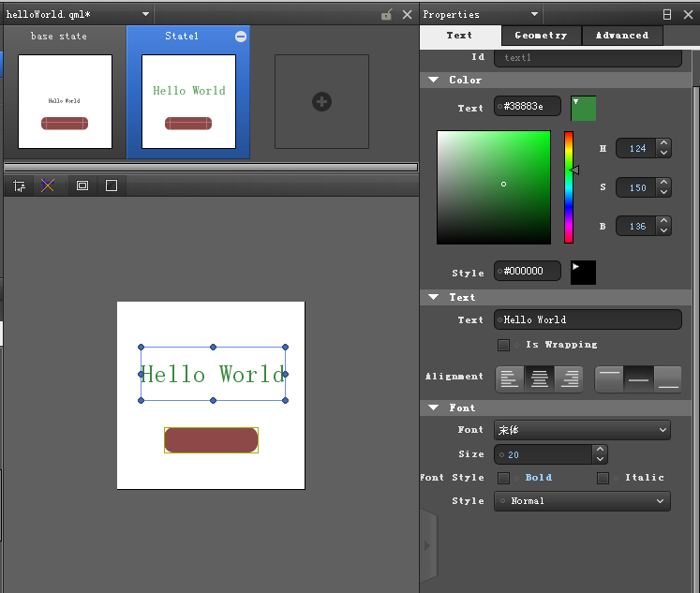Click the S value field 150
This screenshot has width=700, height=593.
pos(636,188)
